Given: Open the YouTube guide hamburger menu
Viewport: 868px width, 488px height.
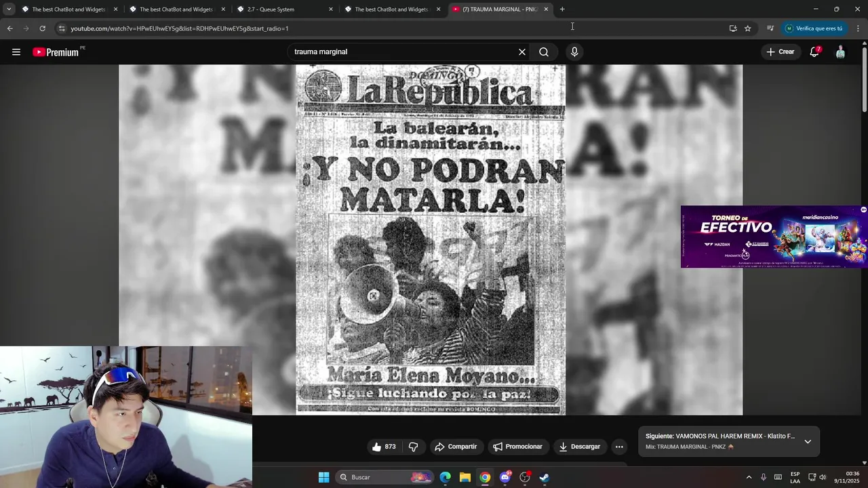Looking at the screenshot, I should 16,52.
